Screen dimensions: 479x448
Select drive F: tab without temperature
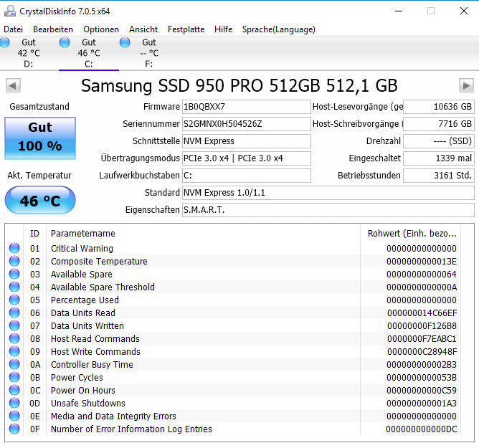coord(149,53)
